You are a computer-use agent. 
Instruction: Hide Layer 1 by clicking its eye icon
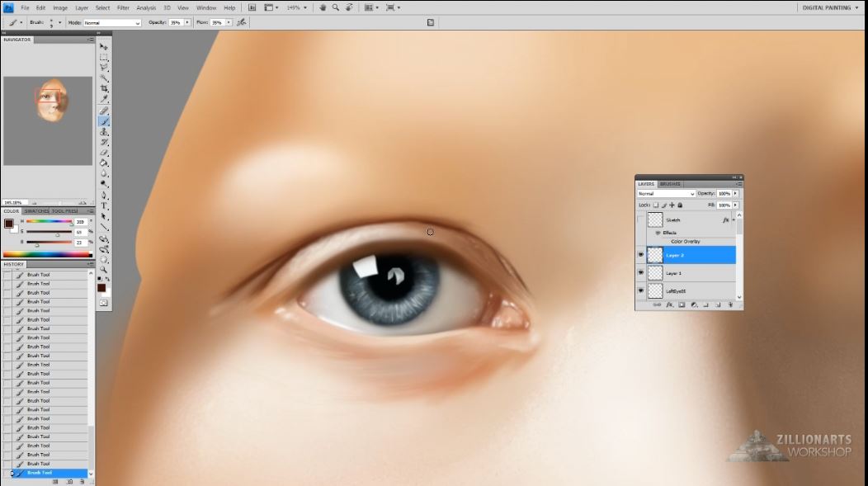click(640, 272)
